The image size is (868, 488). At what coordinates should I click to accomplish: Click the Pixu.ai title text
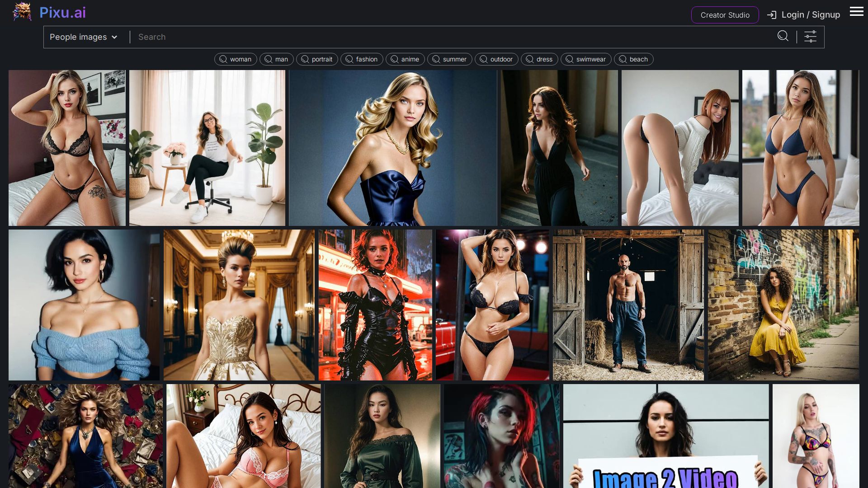tap(62, 13)
